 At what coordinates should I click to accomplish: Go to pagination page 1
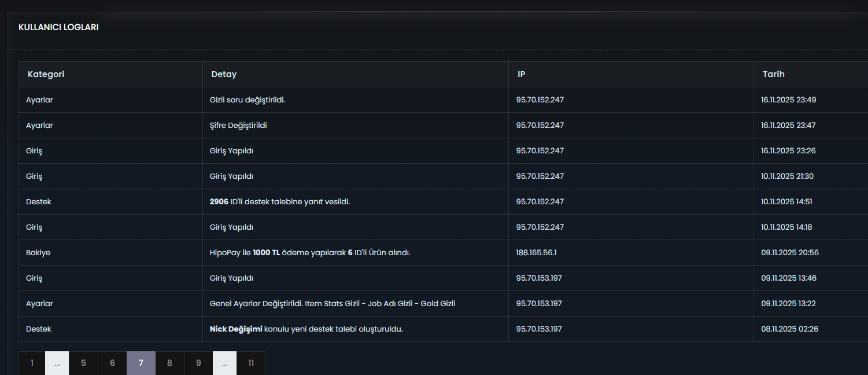click(32, 363)
